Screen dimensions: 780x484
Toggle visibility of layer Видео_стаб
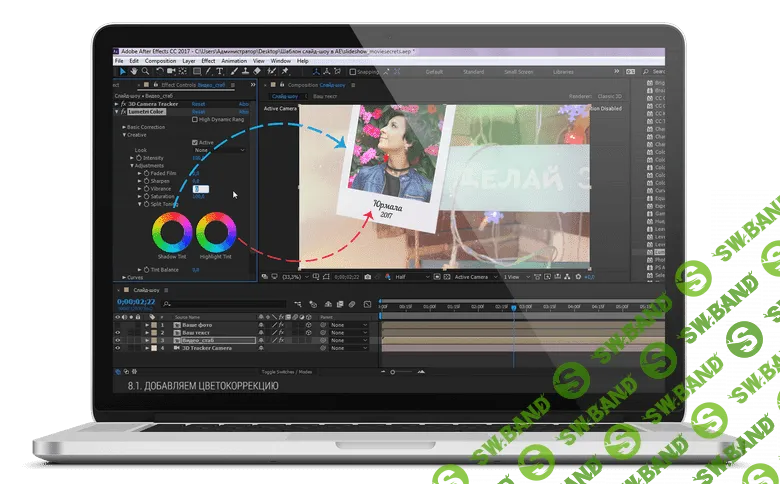pos(118,340)
